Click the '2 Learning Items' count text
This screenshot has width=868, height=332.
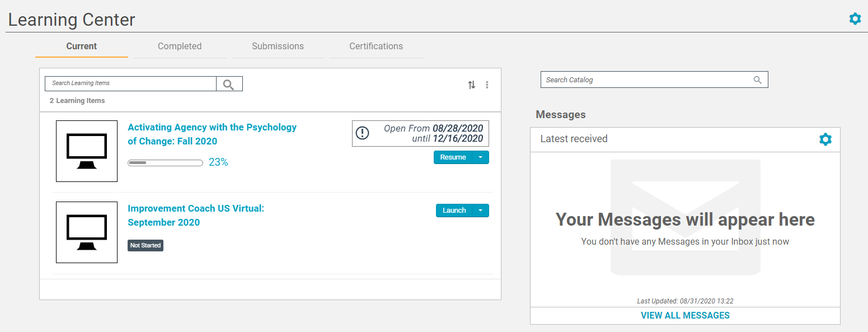(x=77, y=101)
